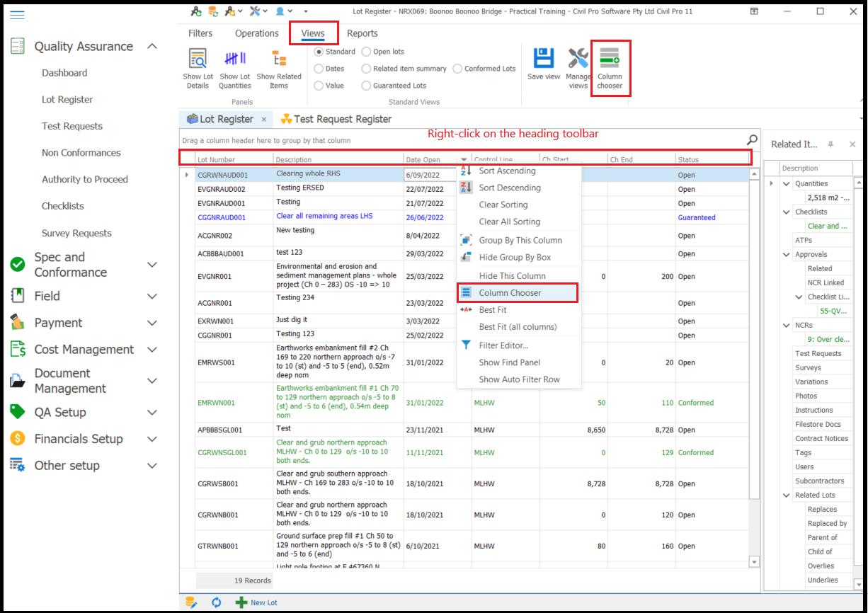Click Show Lot Details icon
Image resolution: width=868 pixels, height=613 pixels.
pyautogui.click(x=198, y=59)
